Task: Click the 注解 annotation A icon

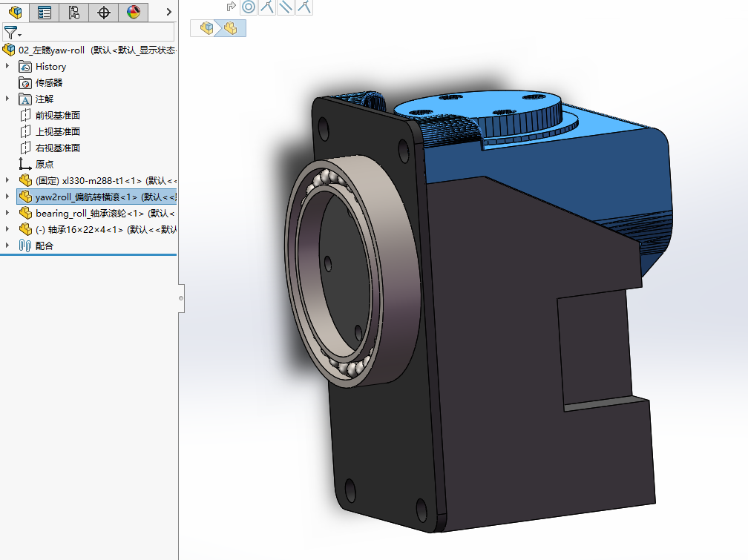Action: tap(25, 99)
